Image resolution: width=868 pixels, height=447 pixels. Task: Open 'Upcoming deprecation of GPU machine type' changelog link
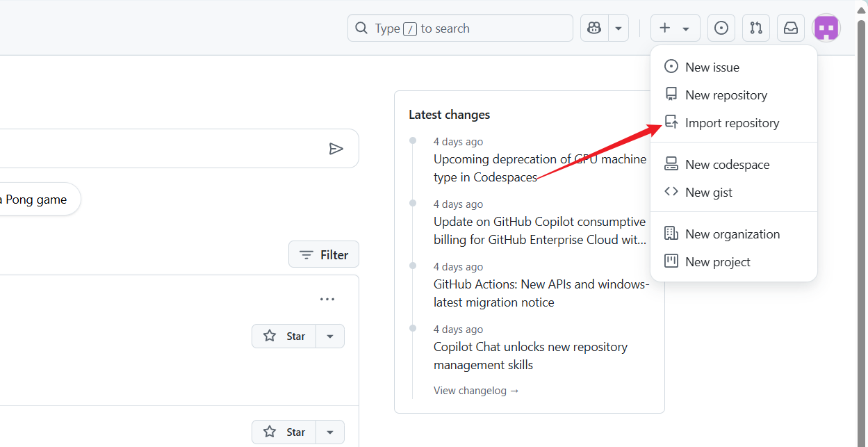click(x=540, y=168)
